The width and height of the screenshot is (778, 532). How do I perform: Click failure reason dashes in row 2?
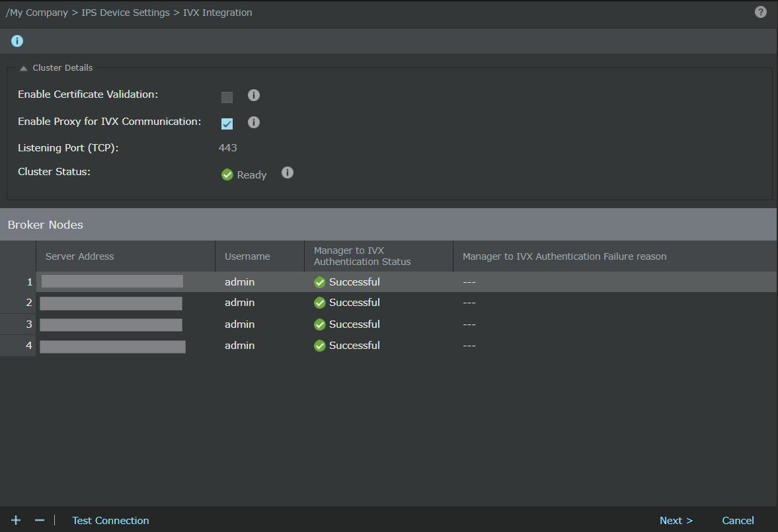coord(469,303)
